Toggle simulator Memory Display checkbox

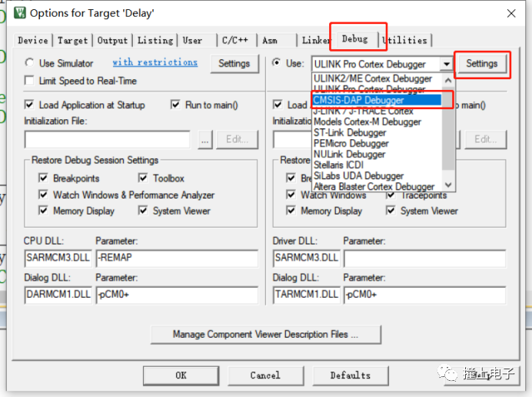(x=43, y=211)
